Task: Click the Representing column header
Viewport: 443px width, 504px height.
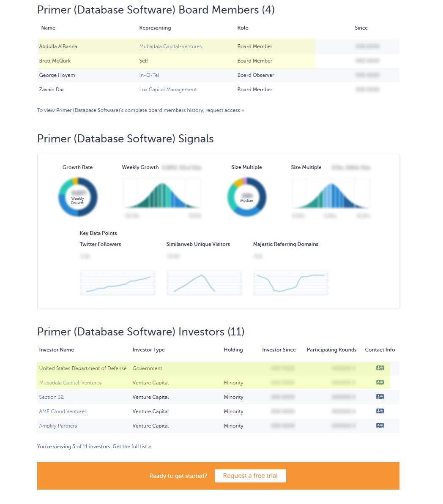Action: [x=155, y=28]
